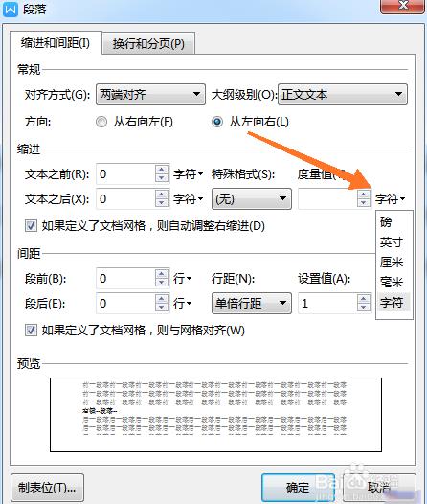
Task: Confirm with the 确定 button
Action: pos(298,488)
